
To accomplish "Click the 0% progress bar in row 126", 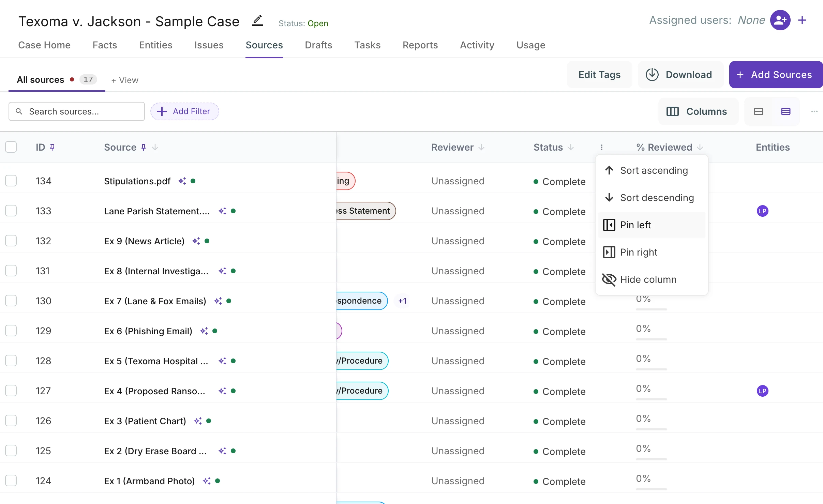I will [x=651, y=429].
